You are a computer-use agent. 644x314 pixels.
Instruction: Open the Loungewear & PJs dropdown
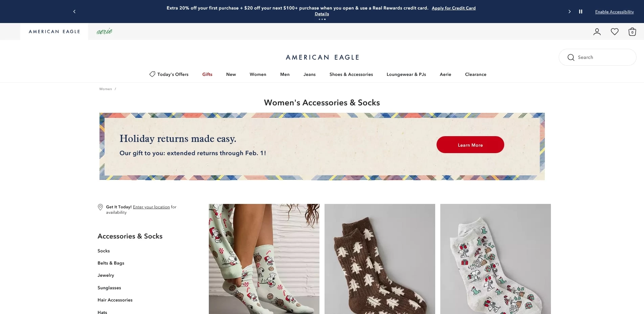[406, 74]
